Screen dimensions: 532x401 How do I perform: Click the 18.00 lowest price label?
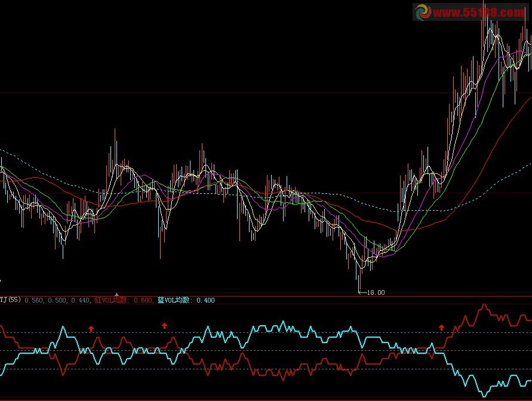375,292
